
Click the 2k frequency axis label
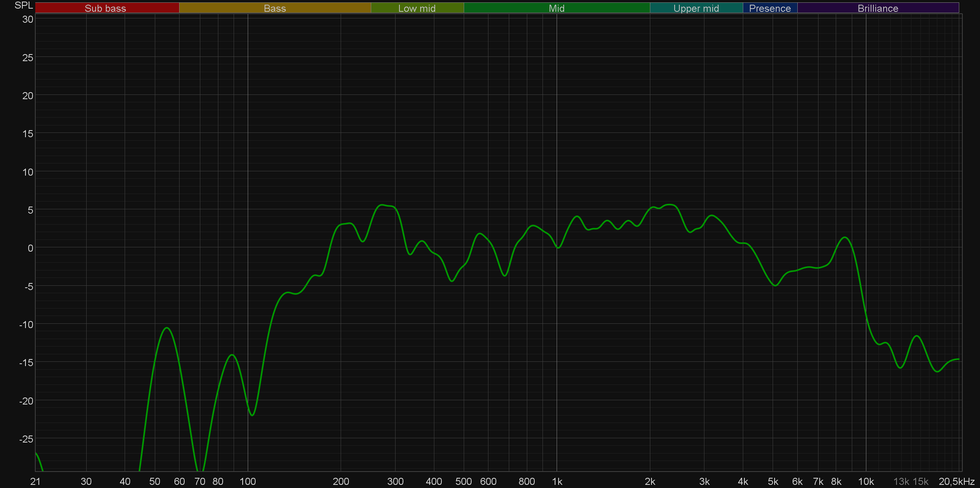(650, 481)
